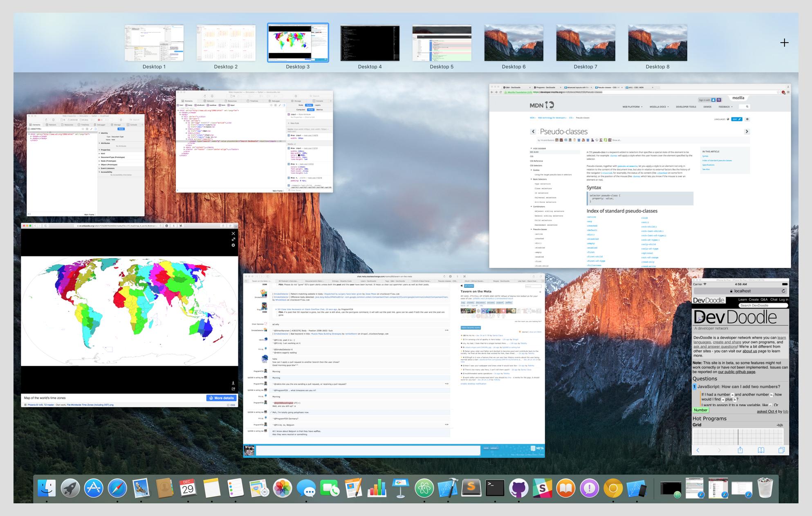Open Finder from the Dock
Viewport: 812px width, 516px height.
pos(47,488)
